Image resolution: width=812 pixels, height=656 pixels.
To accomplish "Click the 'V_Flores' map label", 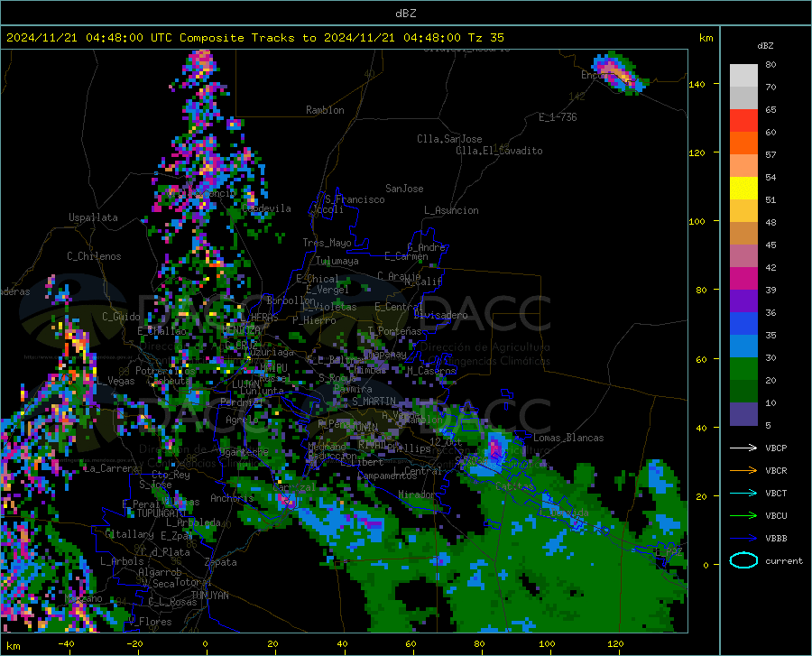I will click(x=150, y=622).
